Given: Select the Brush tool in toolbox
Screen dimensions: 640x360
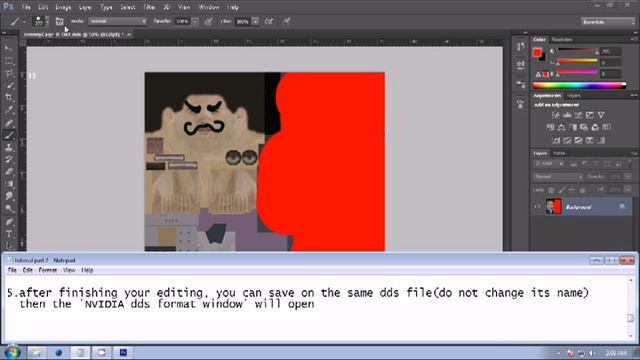Looking at the screenshot, I should click(x=9, y=135).
